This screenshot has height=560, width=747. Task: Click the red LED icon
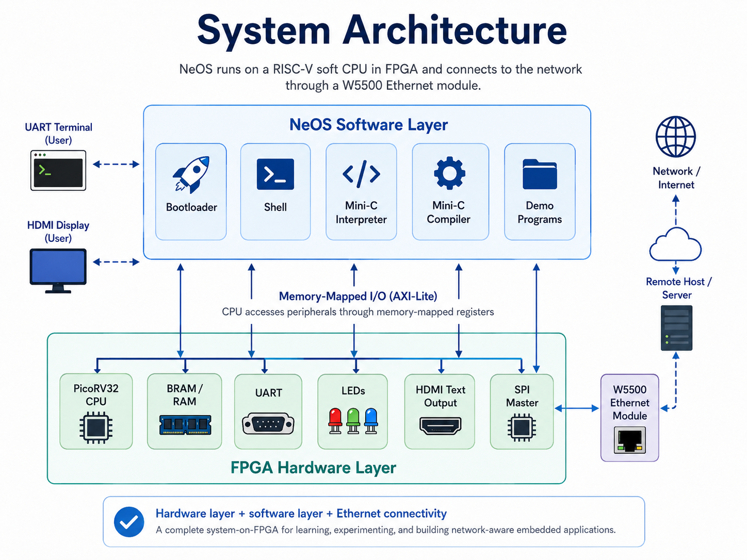pyautogui.click(x=335, y=420)
